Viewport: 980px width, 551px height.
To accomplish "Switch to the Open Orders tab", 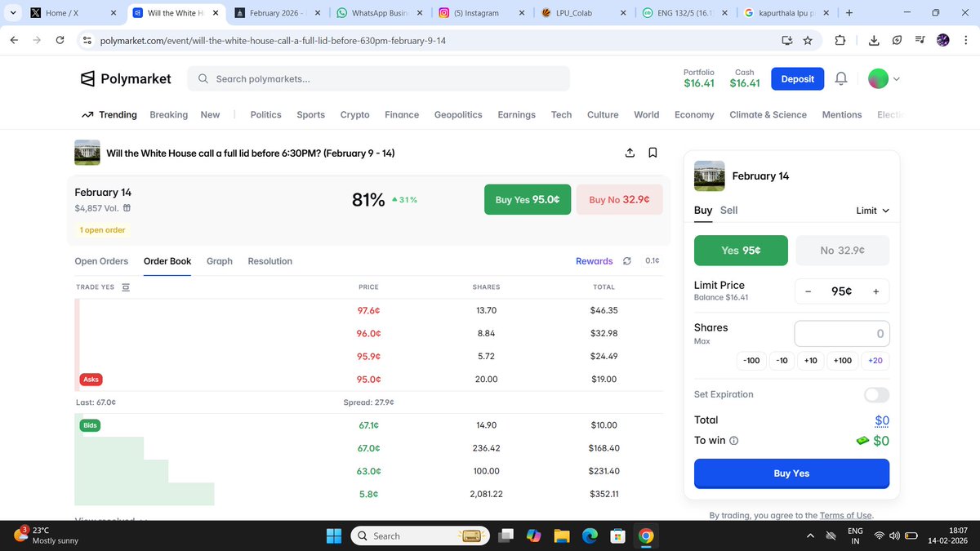I will tap(101, 261).
